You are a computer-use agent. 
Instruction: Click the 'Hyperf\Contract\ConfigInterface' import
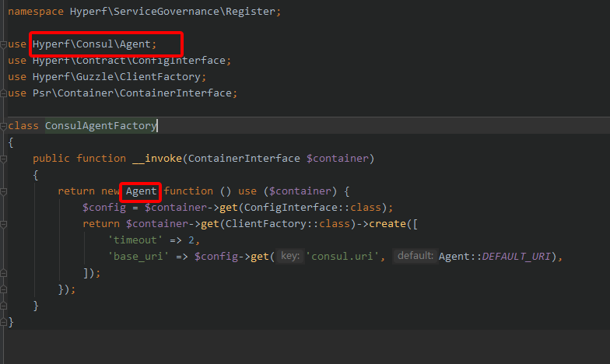coord(129,61)
